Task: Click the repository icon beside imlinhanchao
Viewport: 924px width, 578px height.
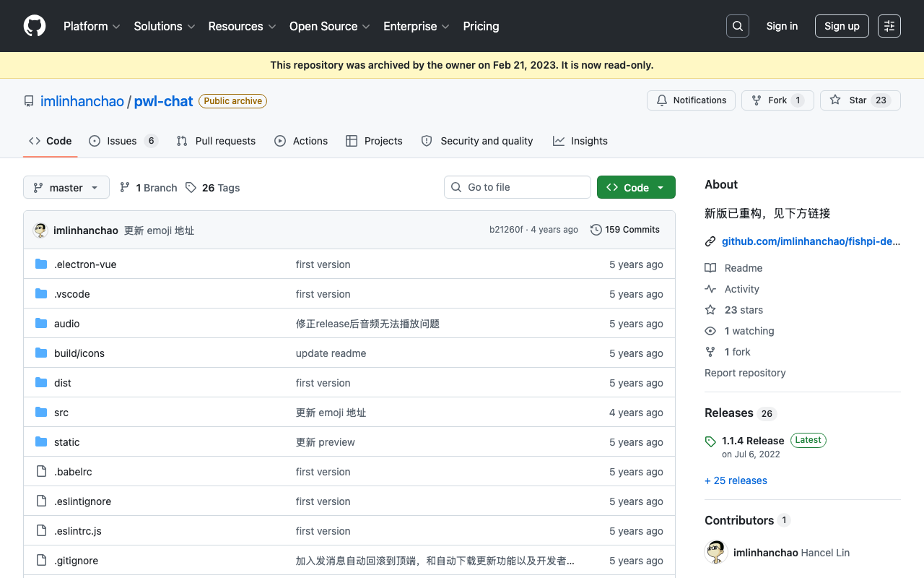Action: point(29,101)
